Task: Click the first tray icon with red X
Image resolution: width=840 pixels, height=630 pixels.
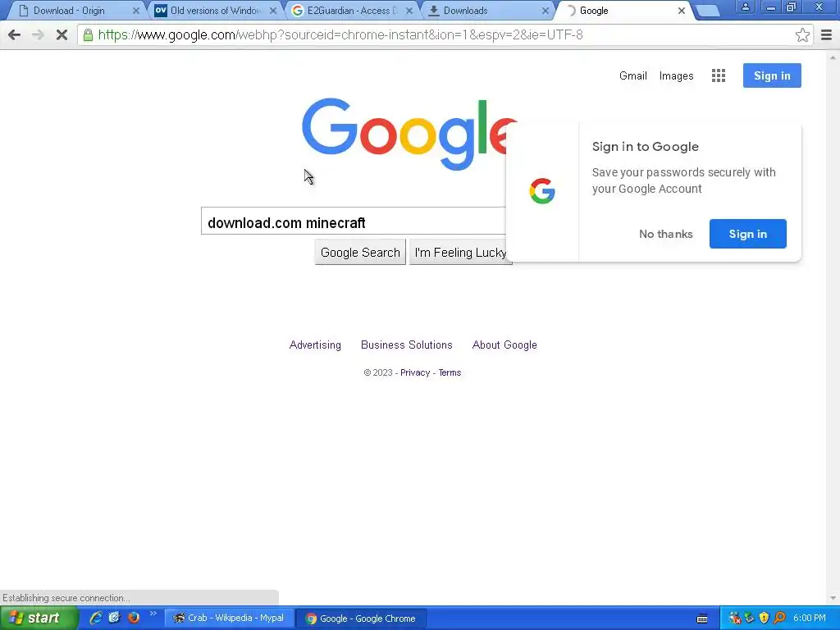Action: coord(734,619)
